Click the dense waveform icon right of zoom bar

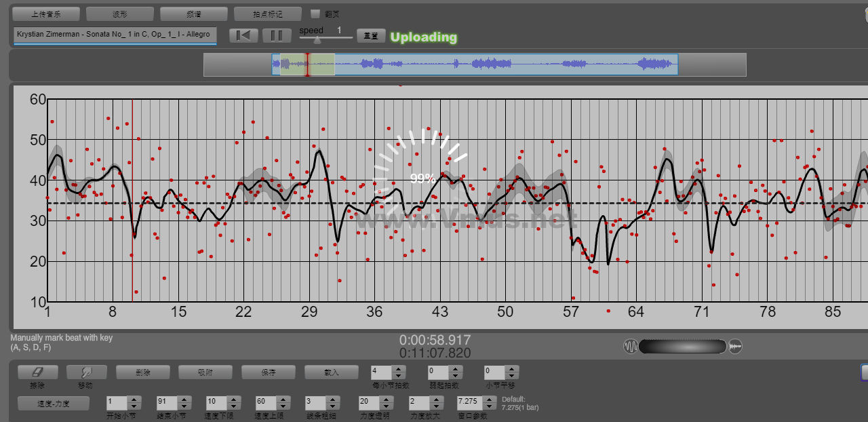[x=736, y=347]
